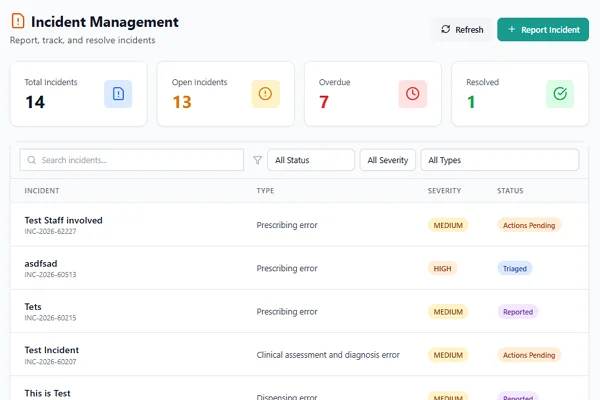Click MEDIUM severity badge for Tets
The image size is (600, 400).
[448, 312]
